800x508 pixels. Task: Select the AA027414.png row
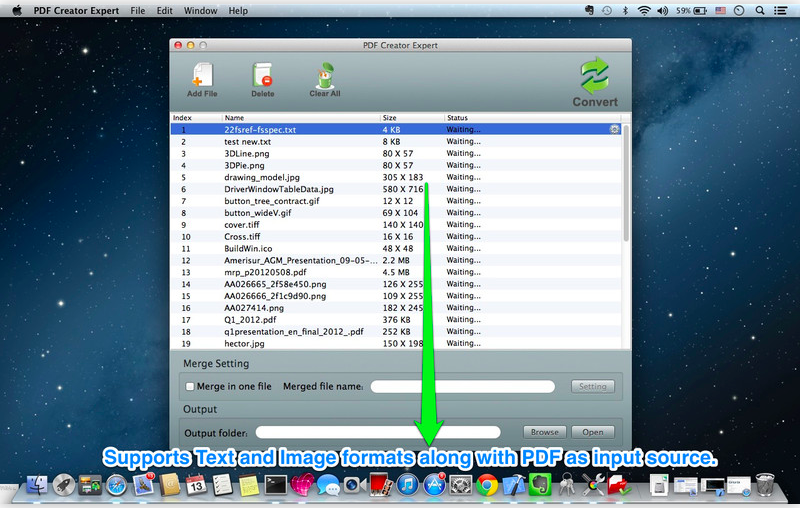pos(396,308)
